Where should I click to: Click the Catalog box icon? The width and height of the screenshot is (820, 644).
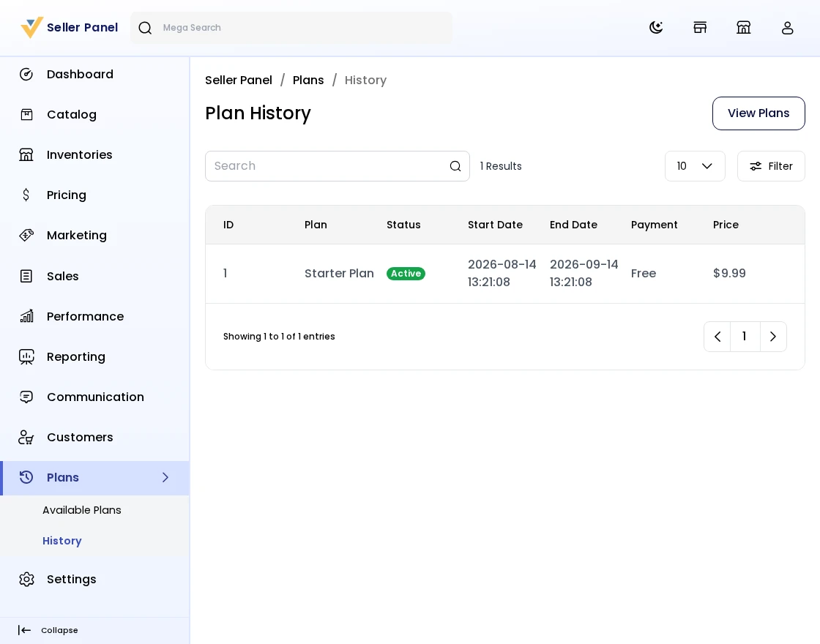tap(26, 114)
